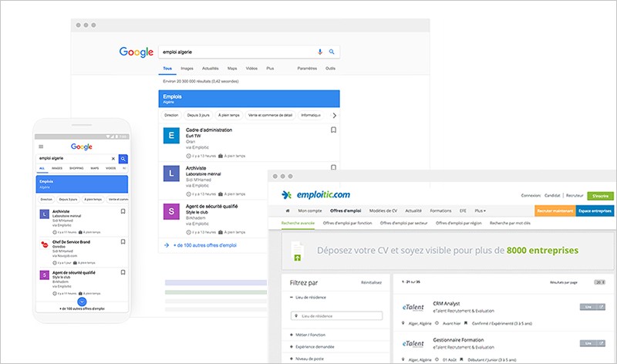Click the Lire button for CRM Analyst
This screenshot has height=364, width=617.
592,307
